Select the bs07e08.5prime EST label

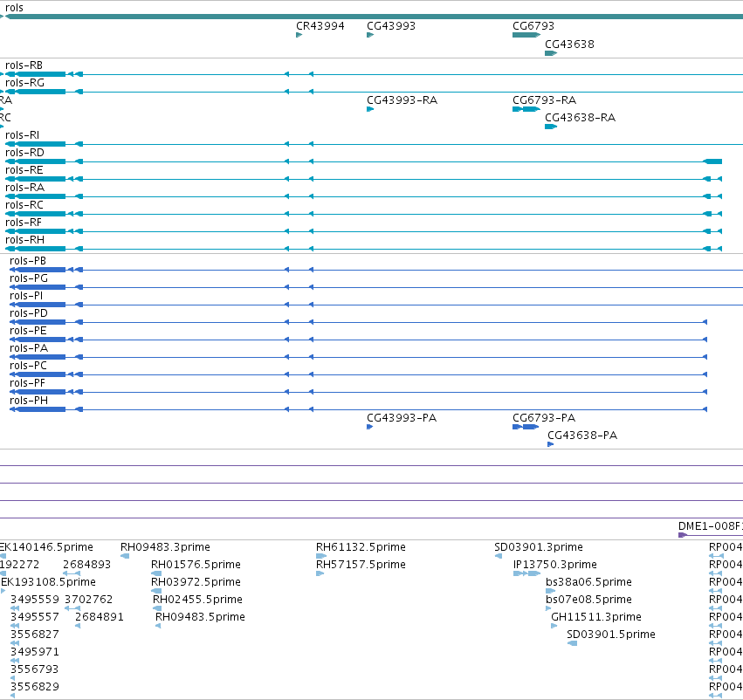588,599
